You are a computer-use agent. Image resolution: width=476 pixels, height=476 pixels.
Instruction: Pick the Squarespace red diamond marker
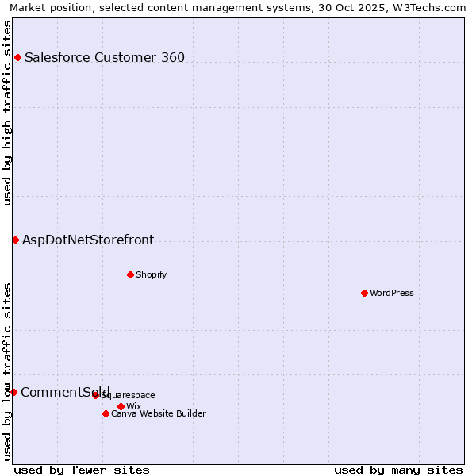[95, 395]
